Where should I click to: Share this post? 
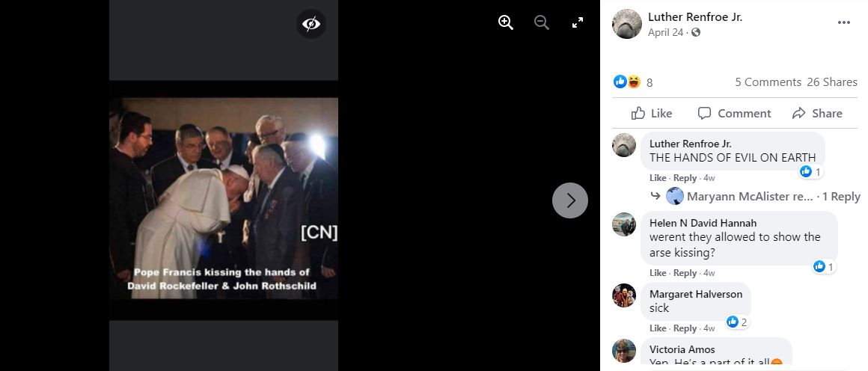coord(817,113)
